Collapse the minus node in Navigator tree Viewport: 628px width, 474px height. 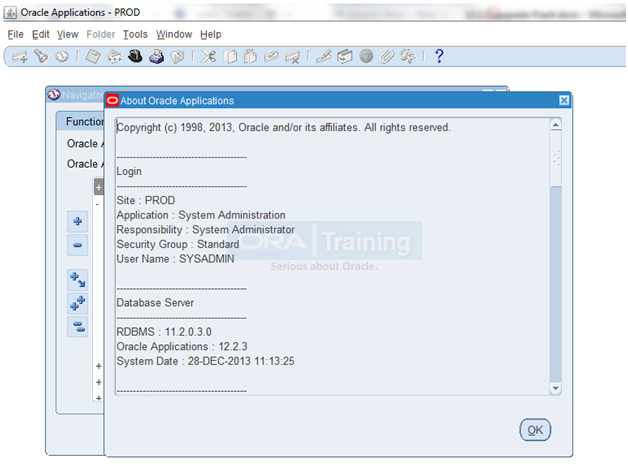(x=97, y=204)
